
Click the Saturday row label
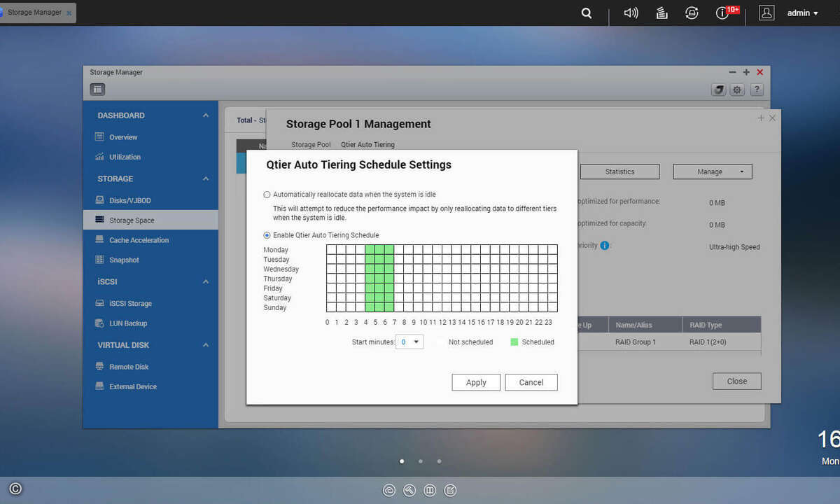click(x=277, y=298)
